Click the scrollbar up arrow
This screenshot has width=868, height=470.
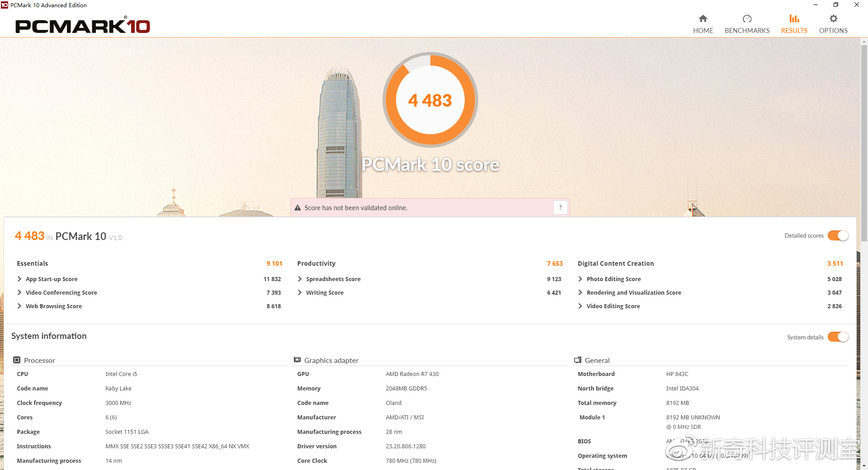[864, 42]
